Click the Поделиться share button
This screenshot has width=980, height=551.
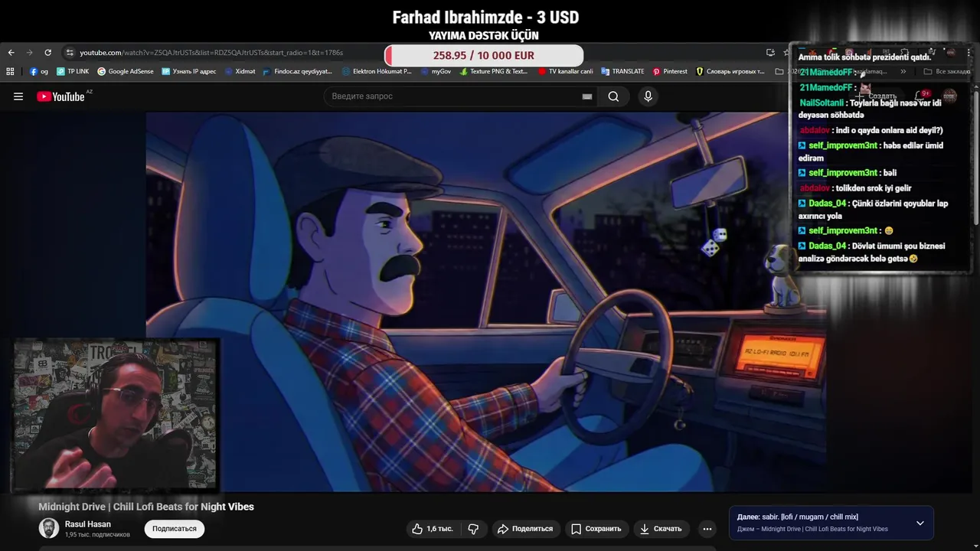(x=525, y=529)
